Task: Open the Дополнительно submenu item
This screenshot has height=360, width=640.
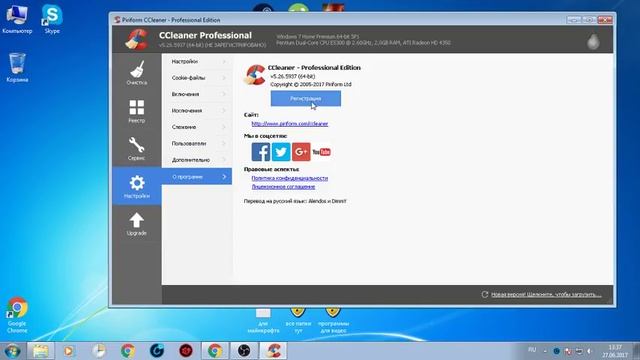Action: (x=197, y=160)
